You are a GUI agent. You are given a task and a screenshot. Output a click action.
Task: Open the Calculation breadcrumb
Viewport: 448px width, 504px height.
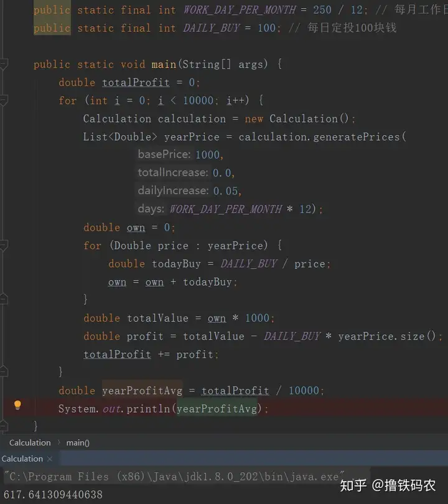coord(30,442)
